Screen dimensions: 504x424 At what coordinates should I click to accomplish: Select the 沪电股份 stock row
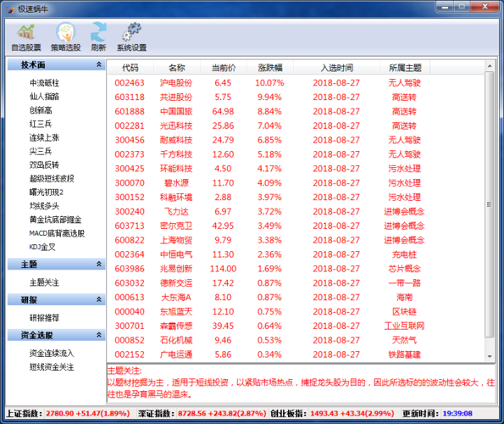click(296, 82)
